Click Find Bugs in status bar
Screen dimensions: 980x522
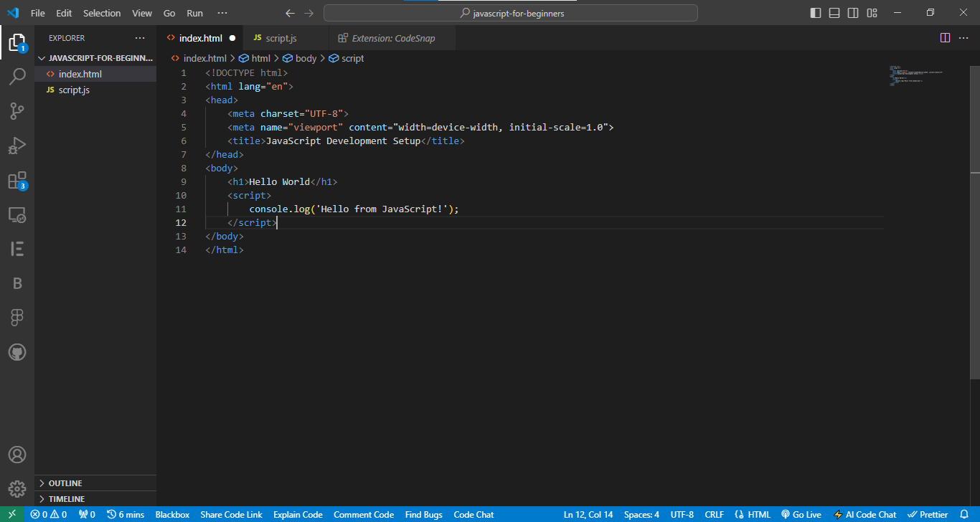[x=423, y=514]
